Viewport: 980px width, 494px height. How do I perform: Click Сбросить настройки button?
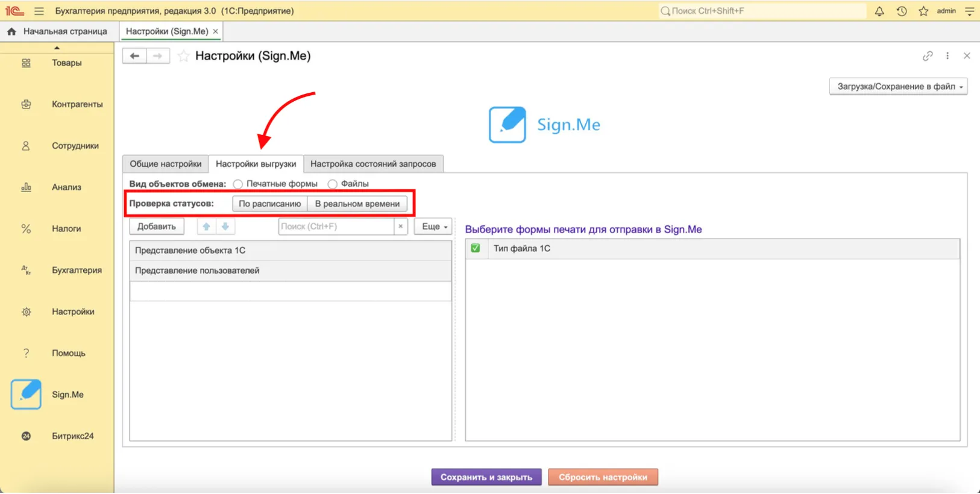pos(603,477)
